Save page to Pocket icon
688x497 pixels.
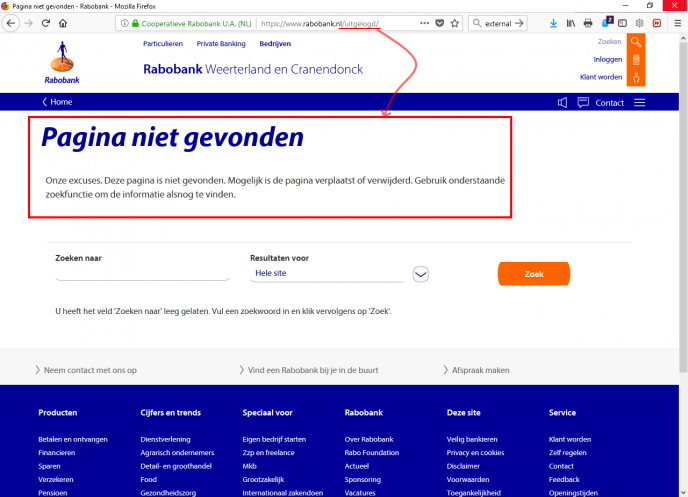pyautogui.click(x=440, y=23)
